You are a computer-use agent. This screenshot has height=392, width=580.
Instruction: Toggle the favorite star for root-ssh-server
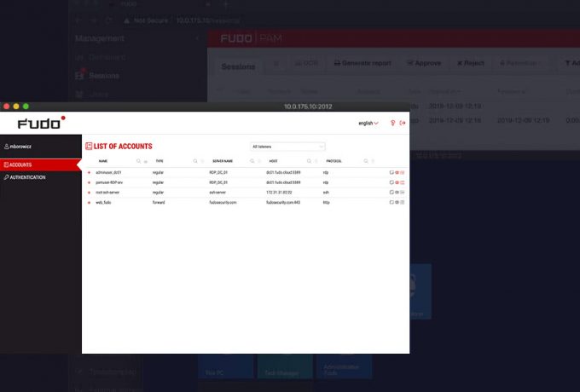click(x=89, y=193)
